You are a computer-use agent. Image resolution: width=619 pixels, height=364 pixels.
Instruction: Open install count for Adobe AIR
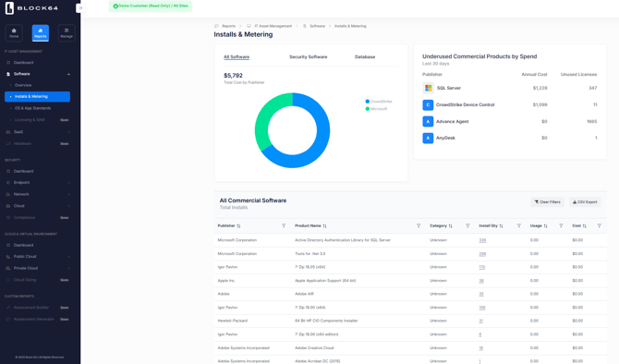pos(481,294)
